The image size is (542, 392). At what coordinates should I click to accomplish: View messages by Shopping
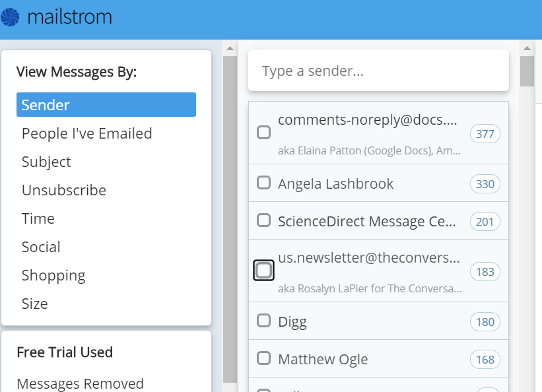pos(53,275)
